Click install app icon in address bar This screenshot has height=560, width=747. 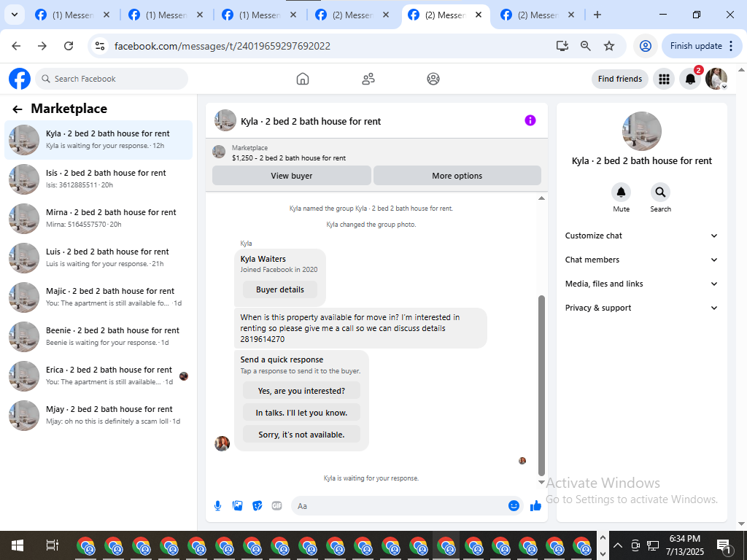(562, 46)
